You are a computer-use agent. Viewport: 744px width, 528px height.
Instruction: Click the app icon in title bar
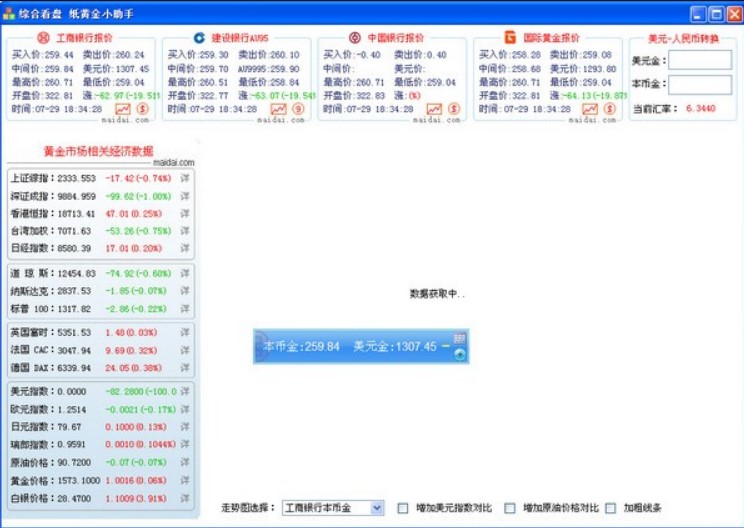9,13
